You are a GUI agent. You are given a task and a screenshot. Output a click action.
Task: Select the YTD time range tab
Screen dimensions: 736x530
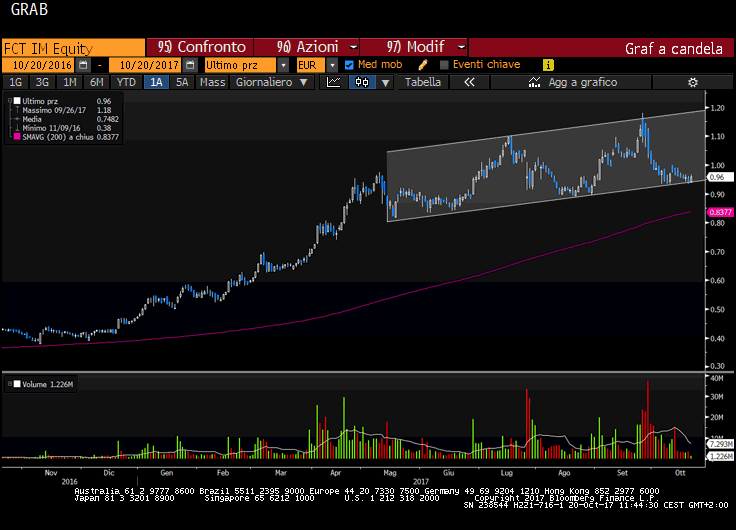[126, 82]
